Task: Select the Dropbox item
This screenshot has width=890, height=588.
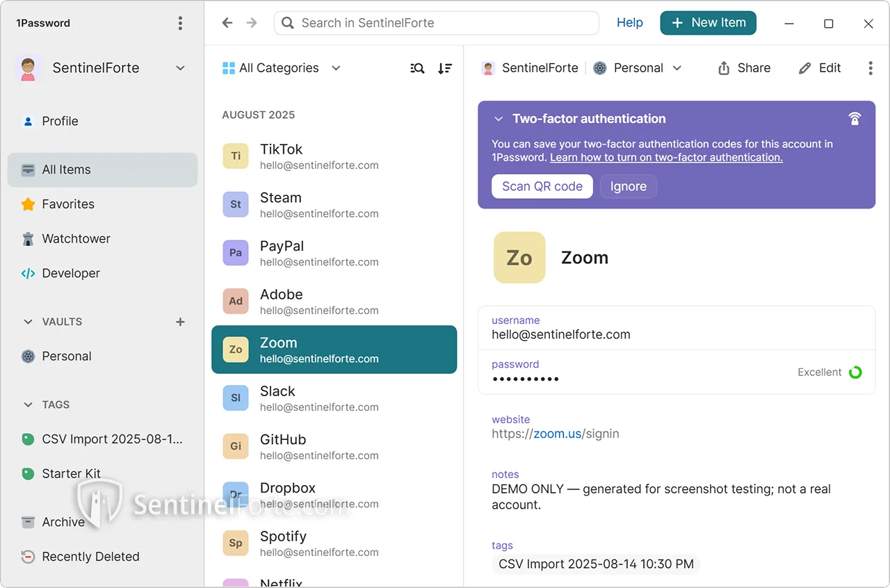Action: (334, 495)
